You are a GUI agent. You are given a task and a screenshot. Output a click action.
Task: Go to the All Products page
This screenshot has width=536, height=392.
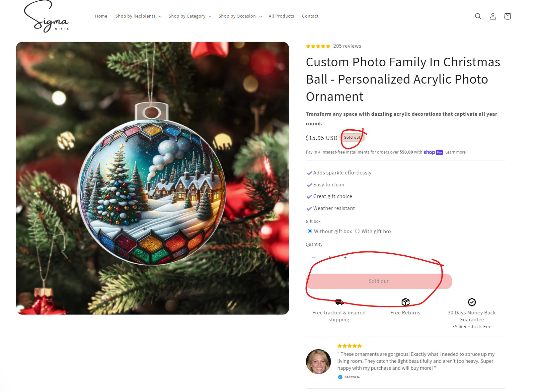281,16
